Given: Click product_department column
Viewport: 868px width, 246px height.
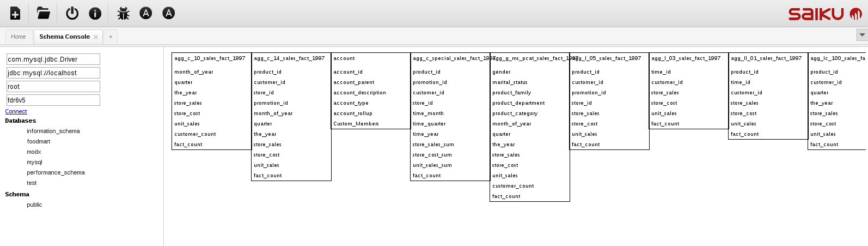Looking at the screenshot, I should tap(518, 103).
